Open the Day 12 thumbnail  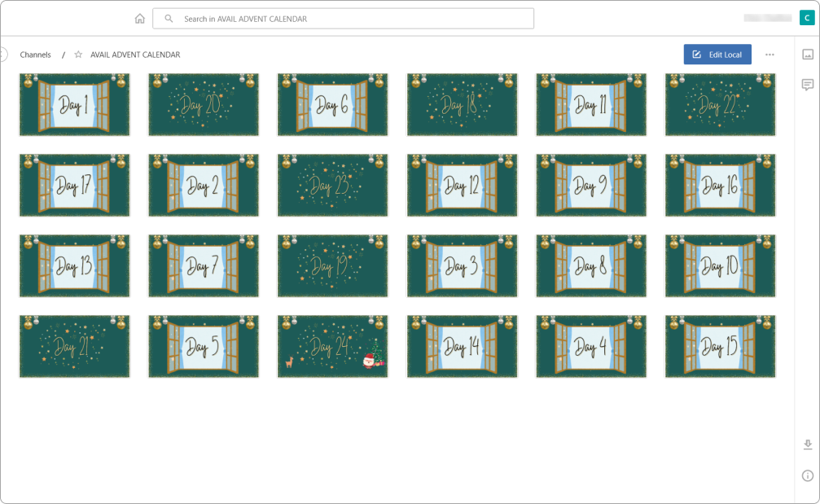coord(462,186)
